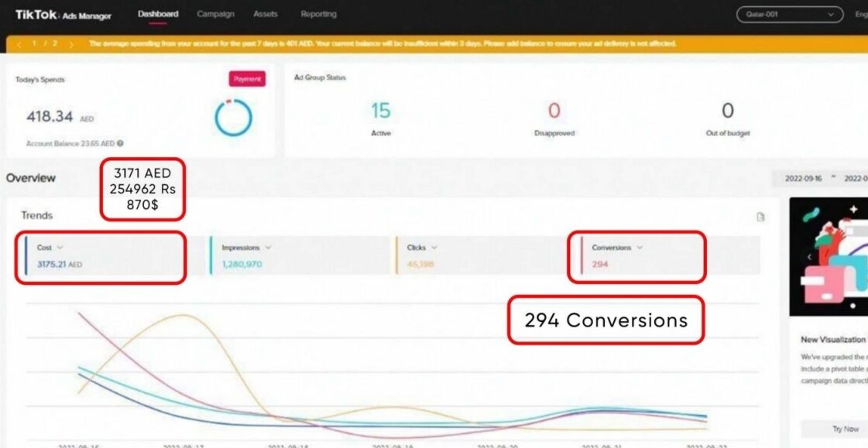Go to the next notification banner message

click(x=71, y=44)
